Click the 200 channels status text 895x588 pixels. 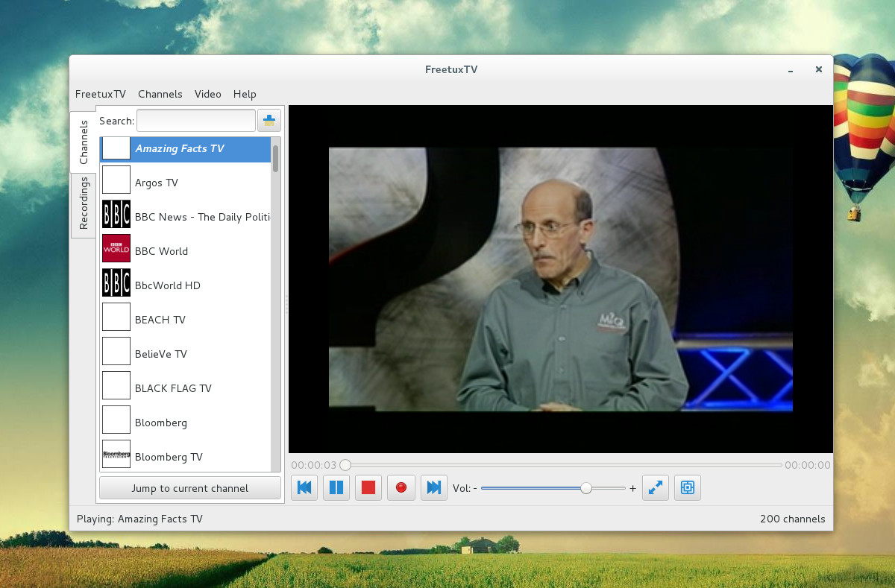click(793, 519)
